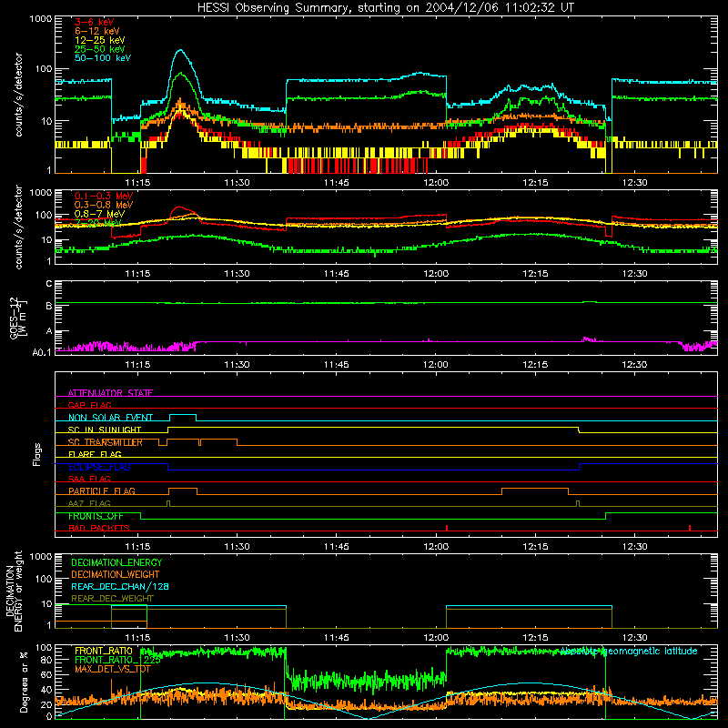Select the SC_TRANSMITTER flag label

106,442
